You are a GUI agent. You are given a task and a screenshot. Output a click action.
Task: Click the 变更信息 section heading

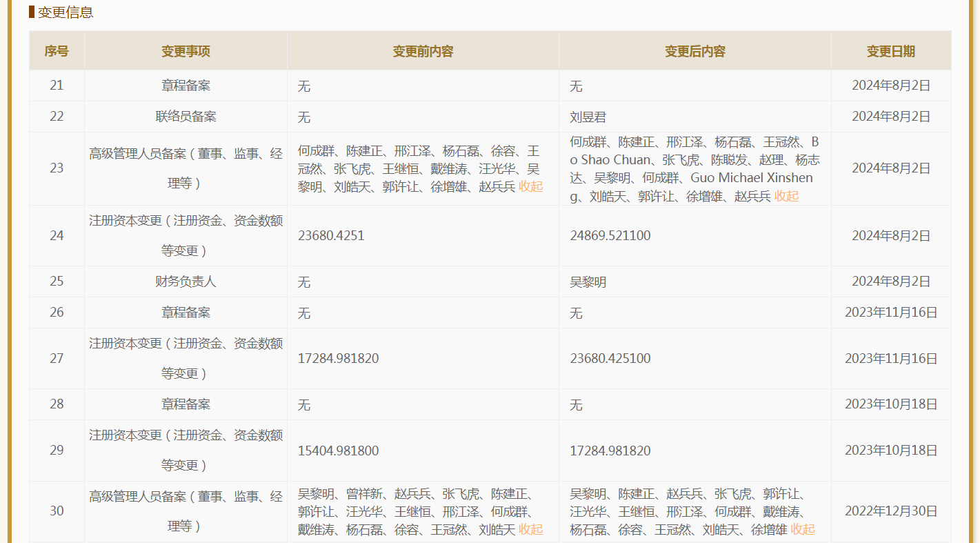tap(65, 12)
